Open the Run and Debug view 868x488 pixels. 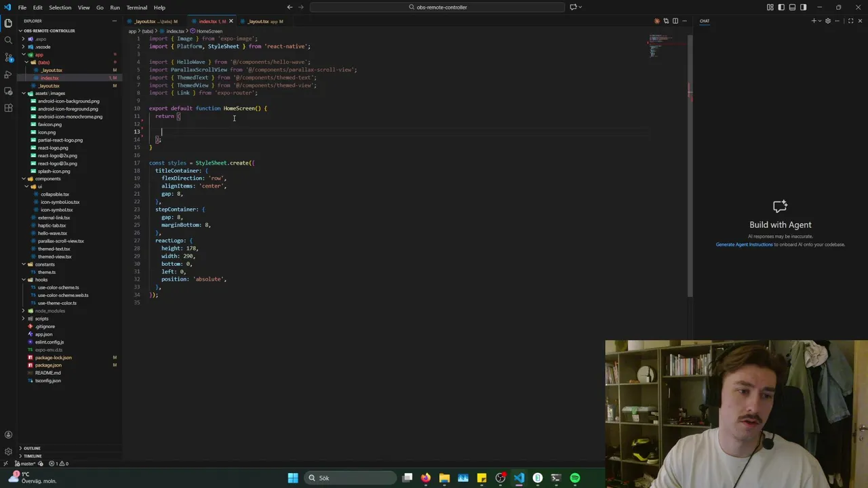click(8, 74)
